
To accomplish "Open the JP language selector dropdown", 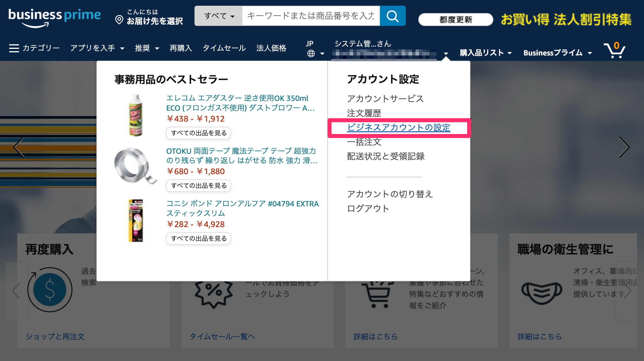I will tap(315, 49).
